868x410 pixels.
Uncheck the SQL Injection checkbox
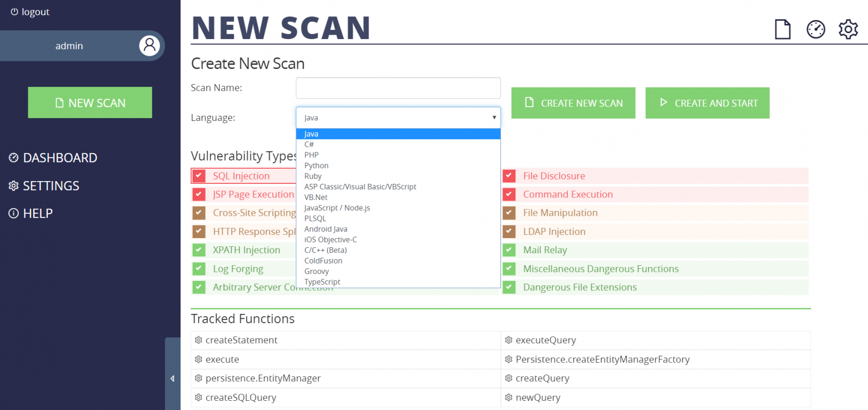[x=199, y=176]
